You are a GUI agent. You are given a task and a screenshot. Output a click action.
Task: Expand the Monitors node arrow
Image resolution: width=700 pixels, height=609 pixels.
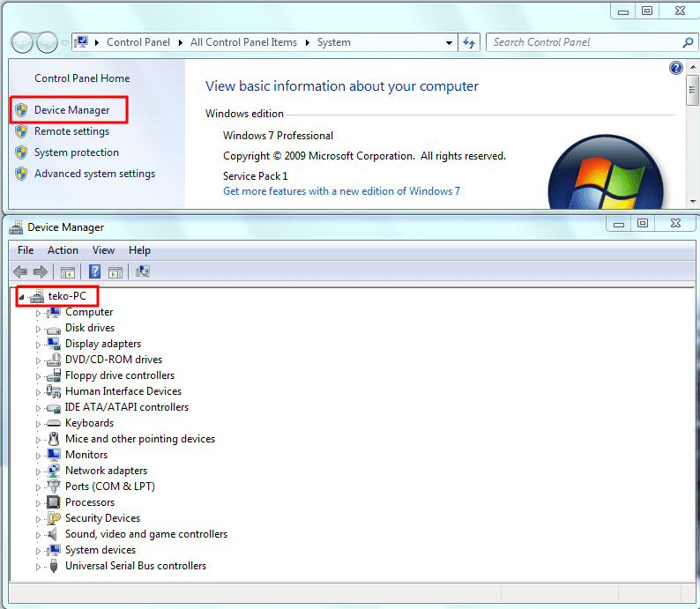[38, 456]
